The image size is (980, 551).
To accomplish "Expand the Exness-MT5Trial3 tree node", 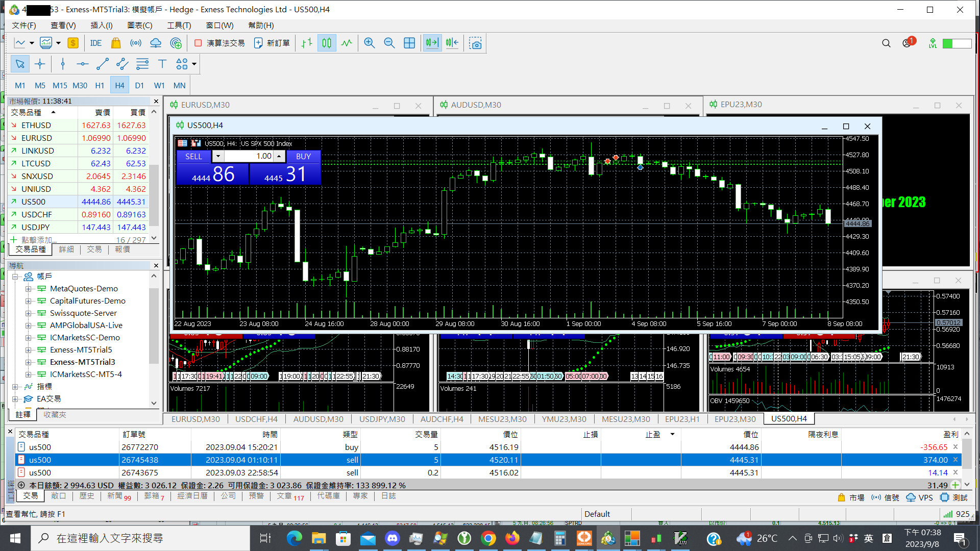I will [x=29, y=362].
